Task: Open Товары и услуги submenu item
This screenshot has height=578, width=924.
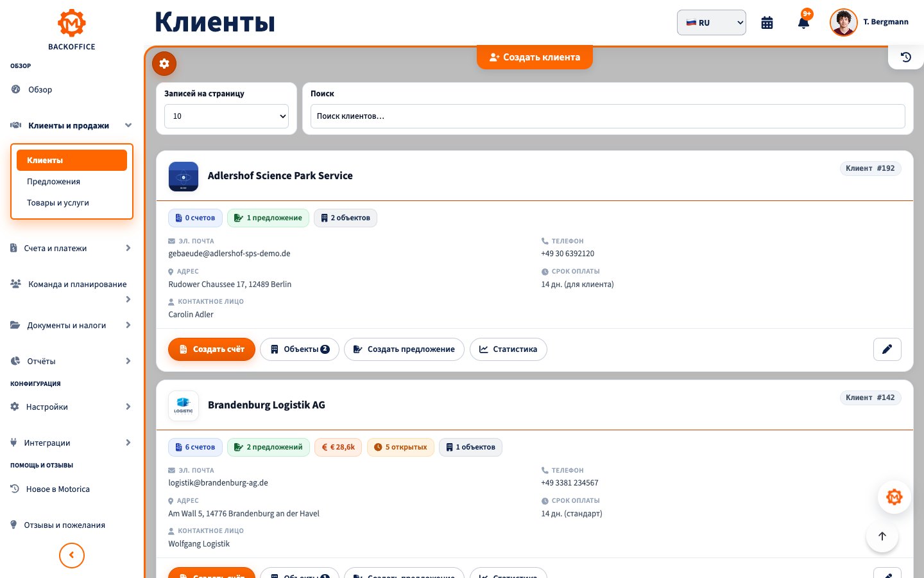Action: pos(72,202)
